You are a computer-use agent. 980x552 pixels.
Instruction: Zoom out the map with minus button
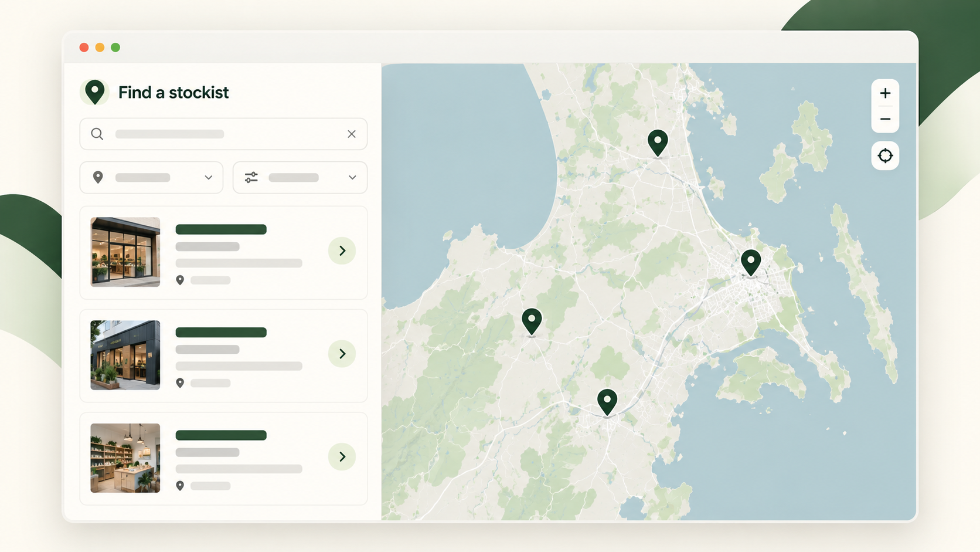pos(885,119)
